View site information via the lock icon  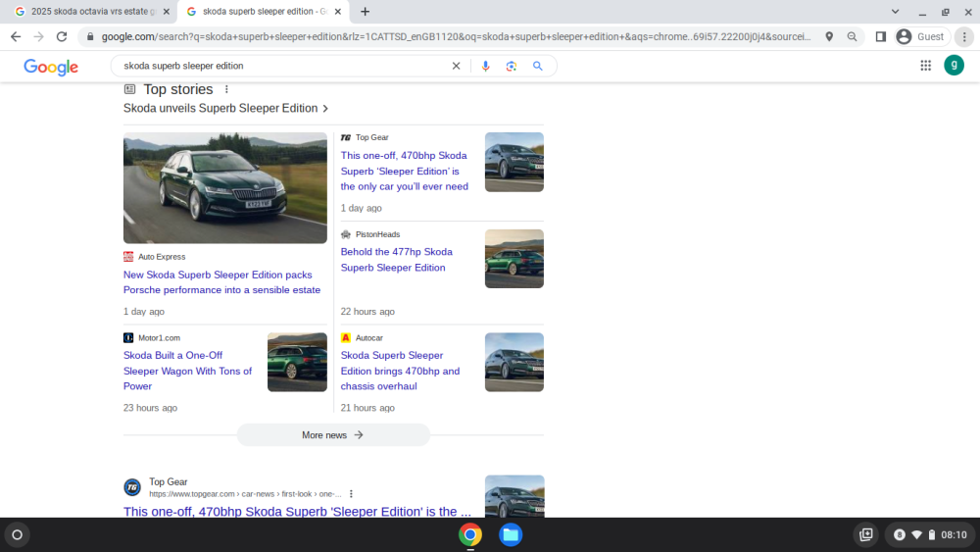90,37
